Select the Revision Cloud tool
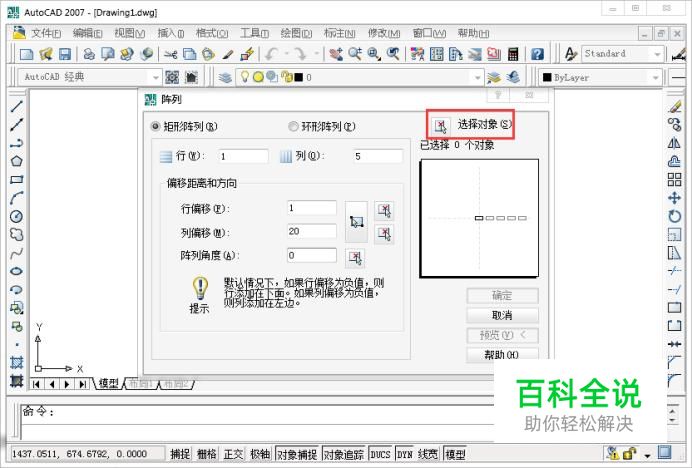 16,234
